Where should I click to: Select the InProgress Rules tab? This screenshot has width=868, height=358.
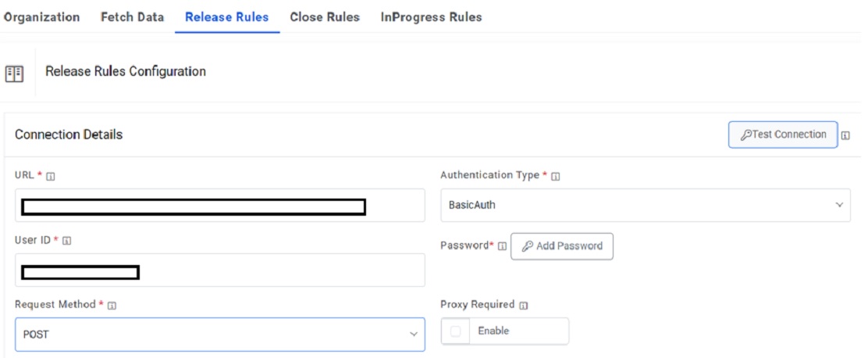(x=431, y=17)
